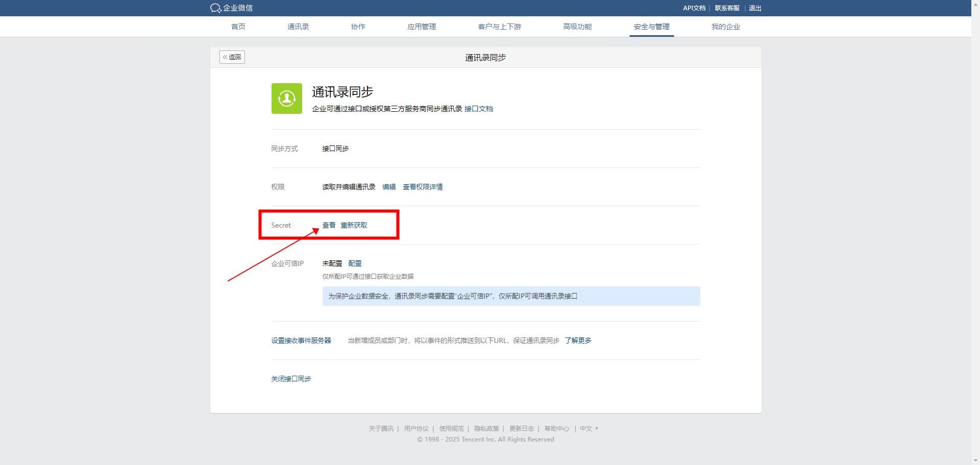Open the 通讯录 tab
The image size is (980, 465).
298,27
